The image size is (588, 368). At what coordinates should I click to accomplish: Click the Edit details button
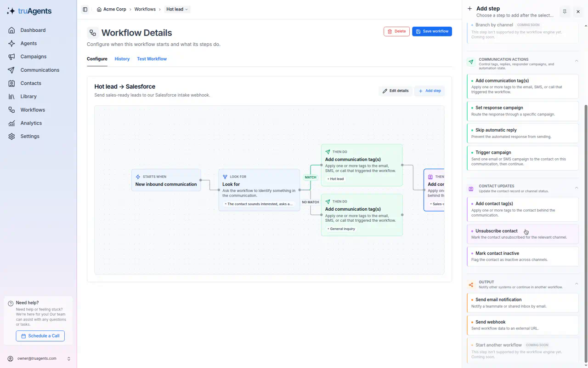(x=396, y=91)
